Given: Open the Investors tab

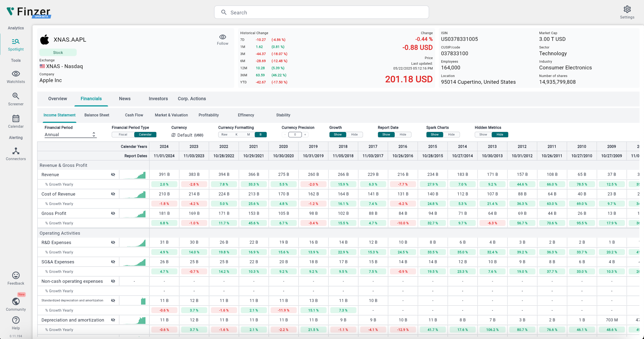Looking at the screenshot, I should pyautogui.click(x=158, y=98).
